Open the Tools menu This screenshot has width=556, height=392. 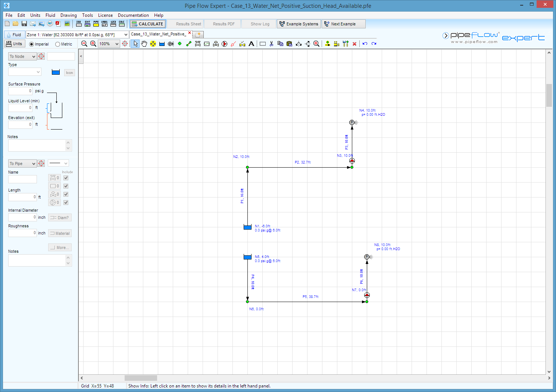(88, 15)
